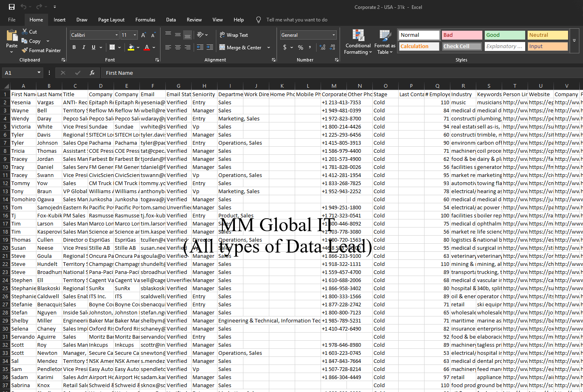Apply the yellow Fill Color
583x392 pixels.
[131, 47]
